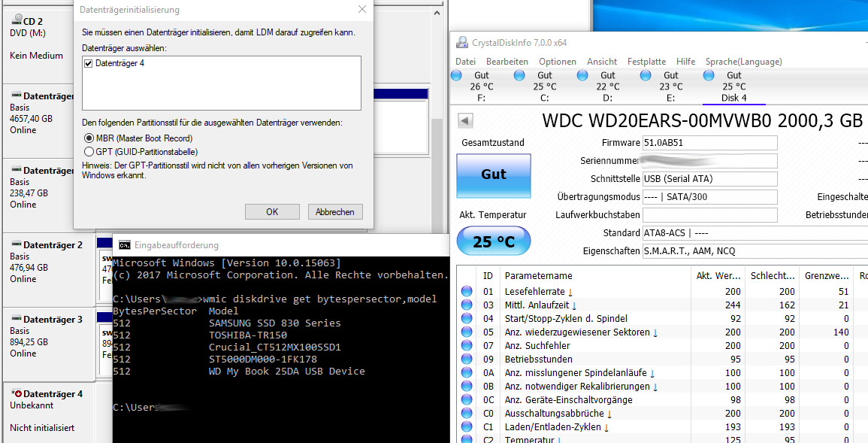Screen dimensions: 868x443
Task: Open the Hilfe menu
Action: [685, 62]
